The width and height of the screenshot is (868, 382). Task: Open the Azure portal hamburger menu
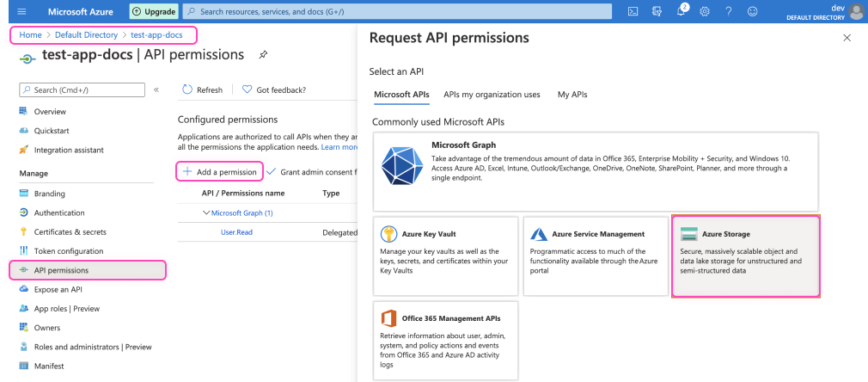[21, 11]
